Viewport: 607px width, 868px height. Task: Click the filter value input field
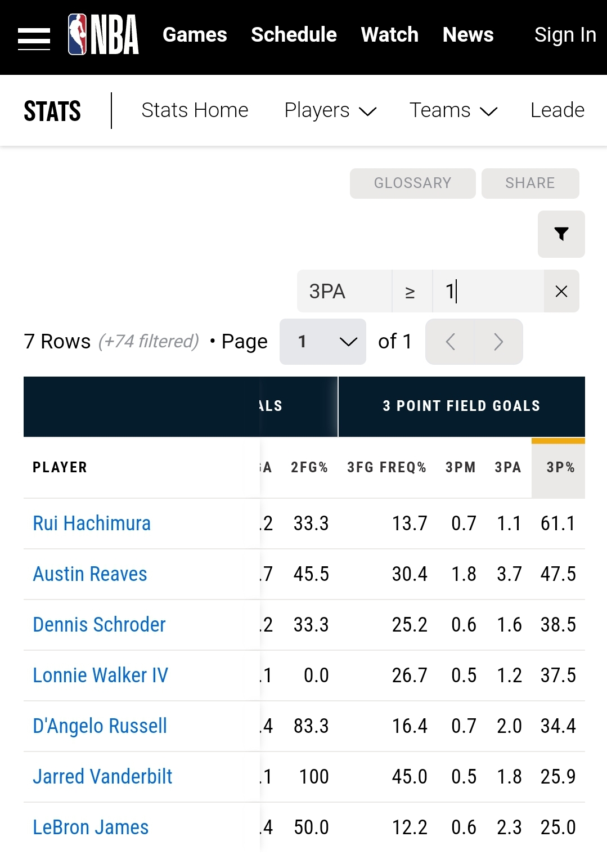[488, 292]
